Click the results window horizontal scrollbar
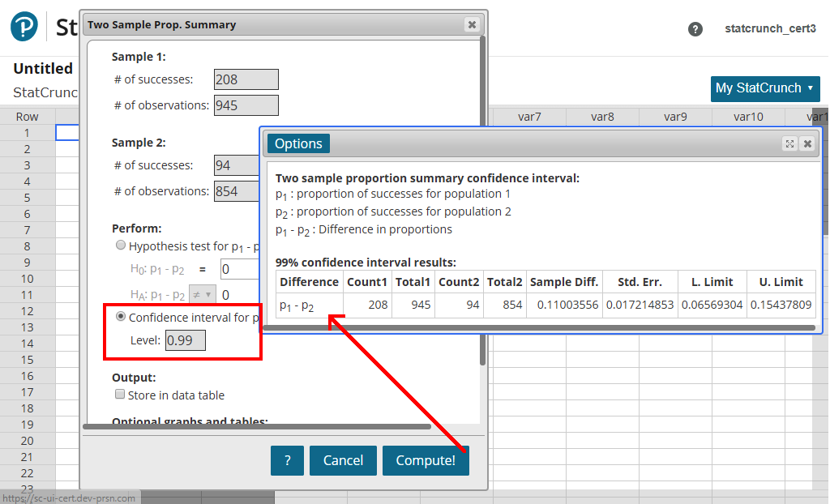The image size is (830, 504). 543,327
